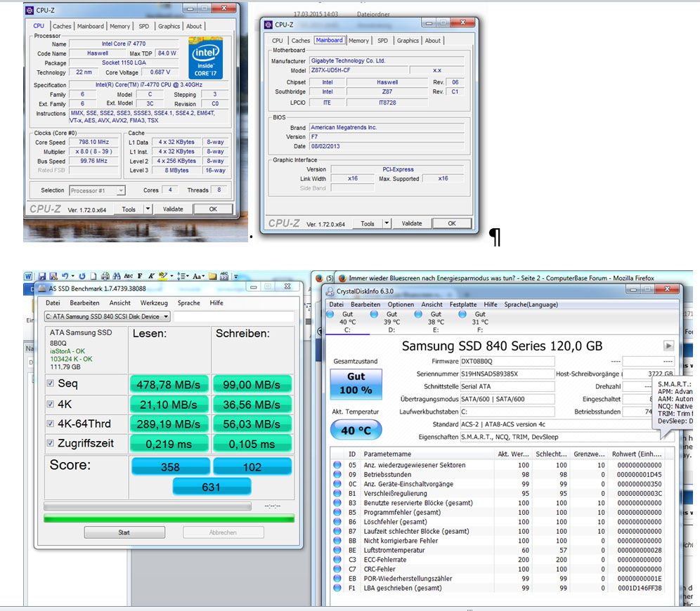Switch to Memory tab in right CPU-Z
This screenshot has height=611, width=700.
tap(358, 41)
